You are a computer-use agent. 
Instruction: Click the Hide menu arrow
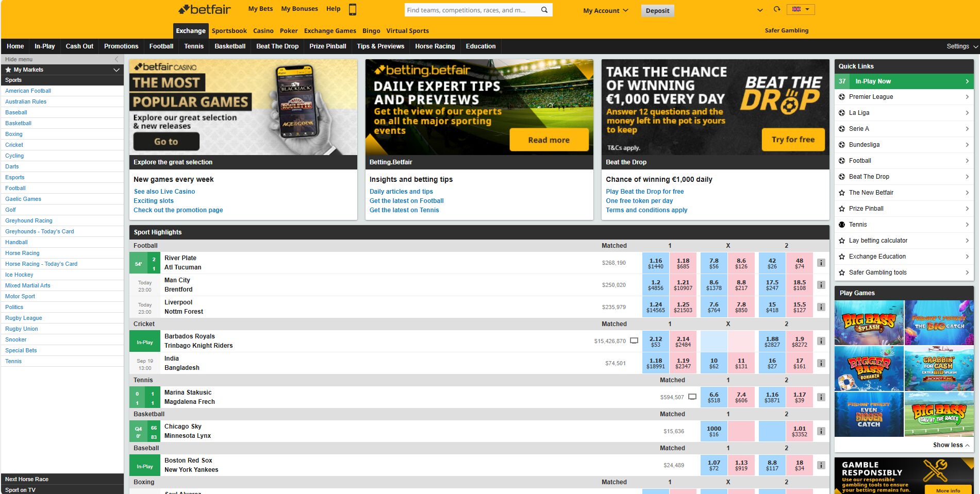117,59
